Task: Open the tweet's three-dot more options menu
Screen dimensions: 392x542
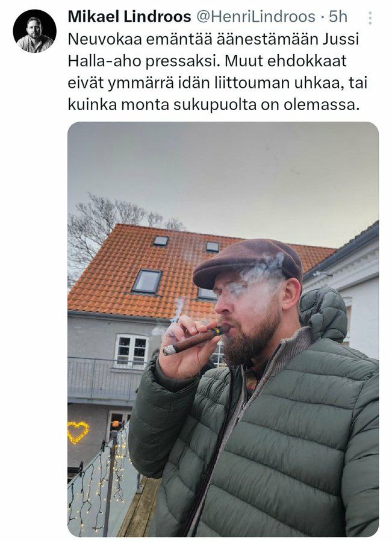Action: point(370,17)
